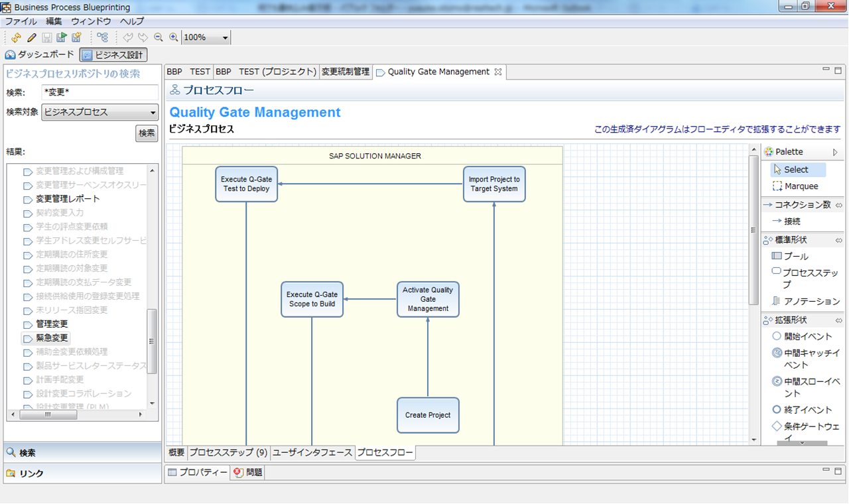Collapse the Palette with its arrow
This screenshot has height=504, width=849.
point(835,152)
